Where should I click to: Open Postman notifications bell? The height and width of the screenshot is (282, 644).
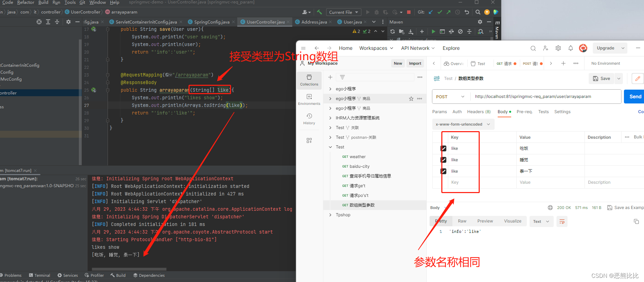pyautogui.click(x=571, y=48)
